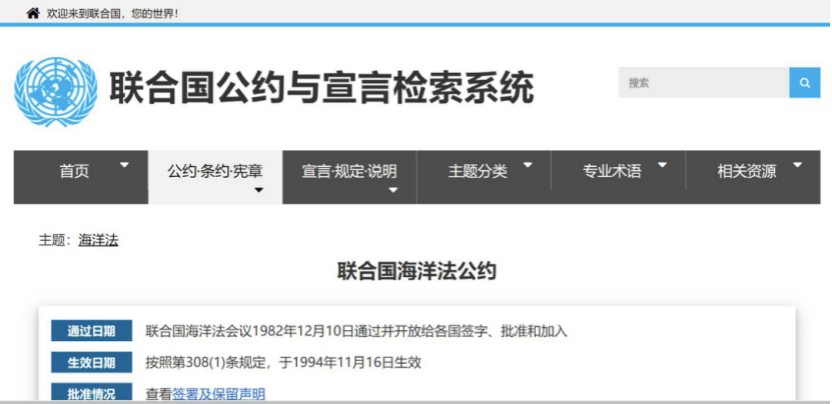Screen dimensions: 832x404
Task: Click the United Nations emblem logo
Action: 56,91
